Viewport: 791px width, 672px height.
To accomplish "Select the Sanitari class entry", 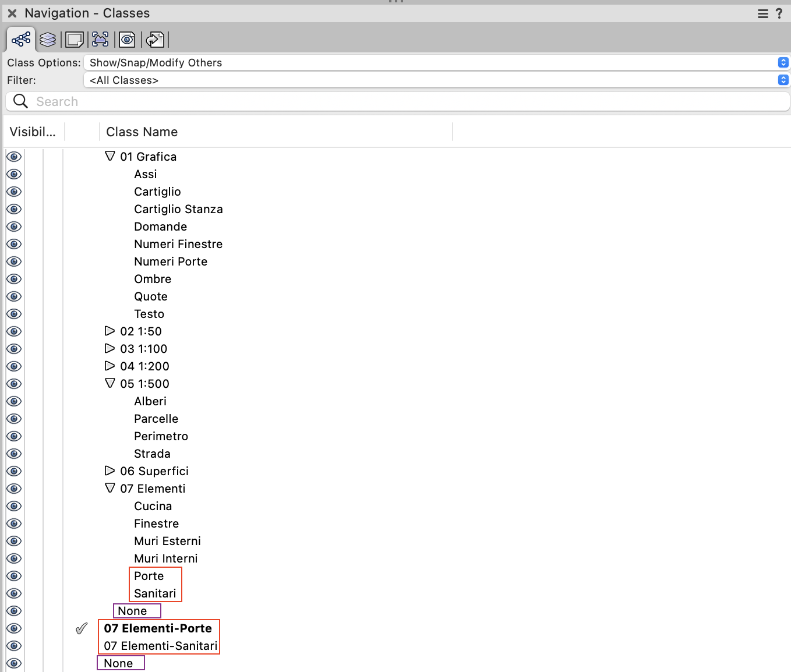I will pyautogui.click(x=155, y=593).
